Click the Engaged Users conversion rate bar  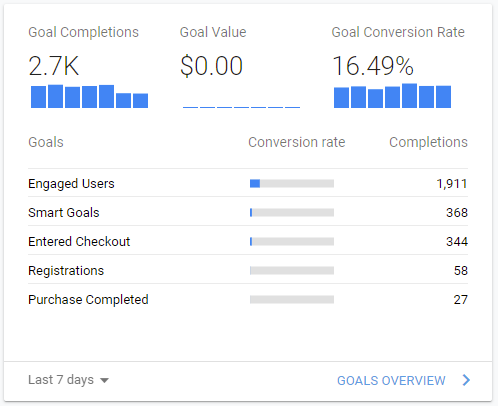[x=292, y=183]
